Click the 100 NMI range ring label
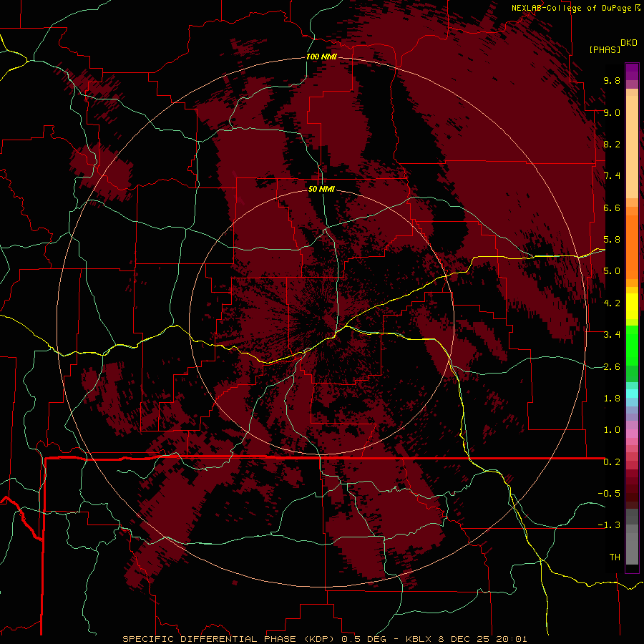This screenshot has height=644, width=644. click(x=321, y=57)
